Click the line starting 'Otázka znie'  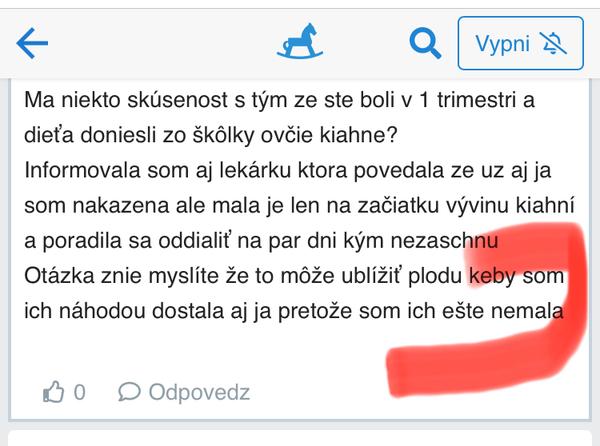pos(290,276)
